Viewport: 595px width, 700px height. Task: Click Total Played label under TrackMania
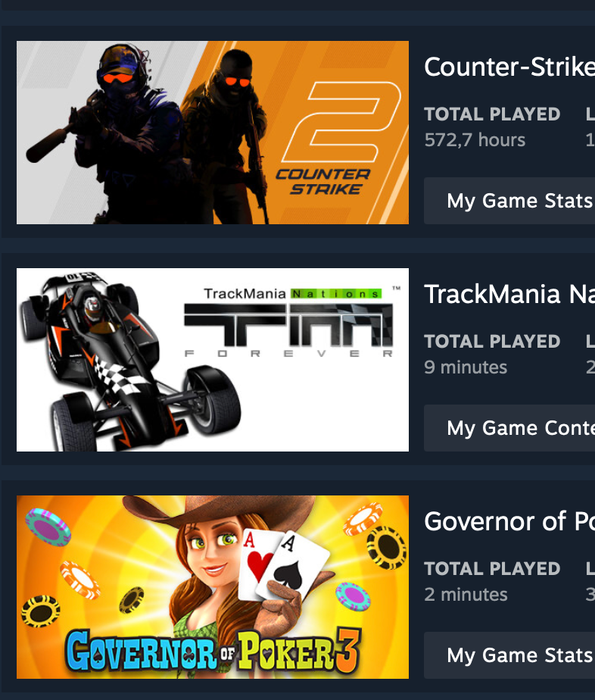(x=492, y=342)
